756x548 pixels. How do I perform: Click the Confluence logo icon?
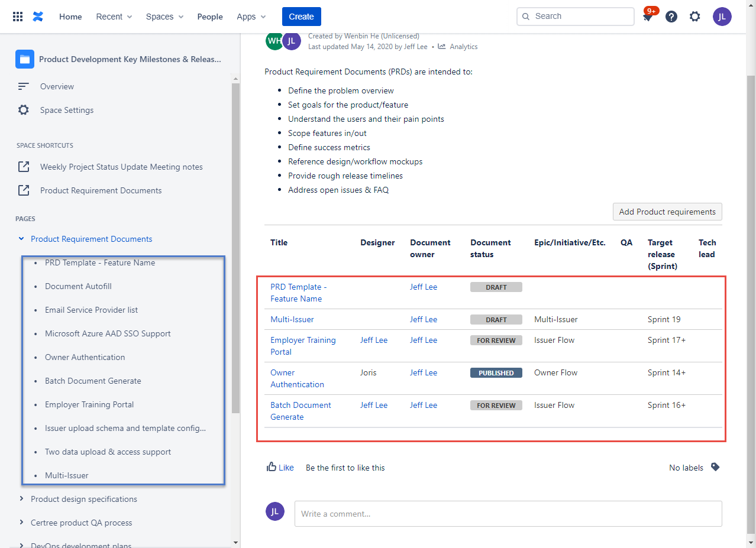(x=38, y=17)
